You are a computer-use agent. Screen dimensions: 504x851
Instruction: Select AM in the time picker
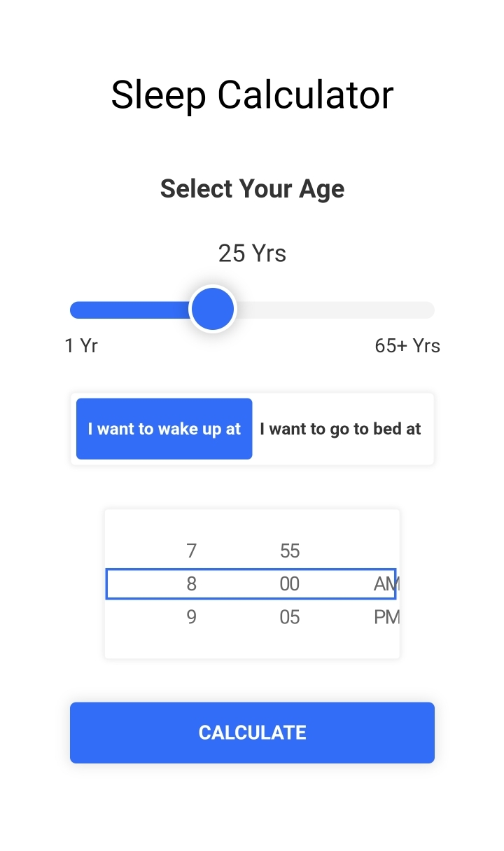click(x=385, y=584)
